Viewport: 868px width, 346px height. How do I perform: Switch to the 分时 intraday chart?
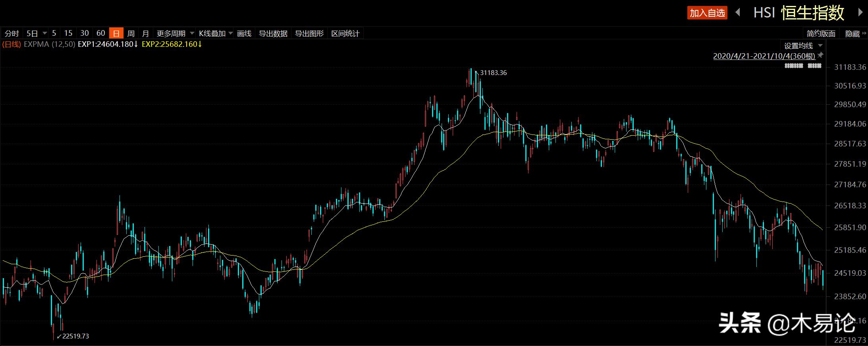(12, 33)
